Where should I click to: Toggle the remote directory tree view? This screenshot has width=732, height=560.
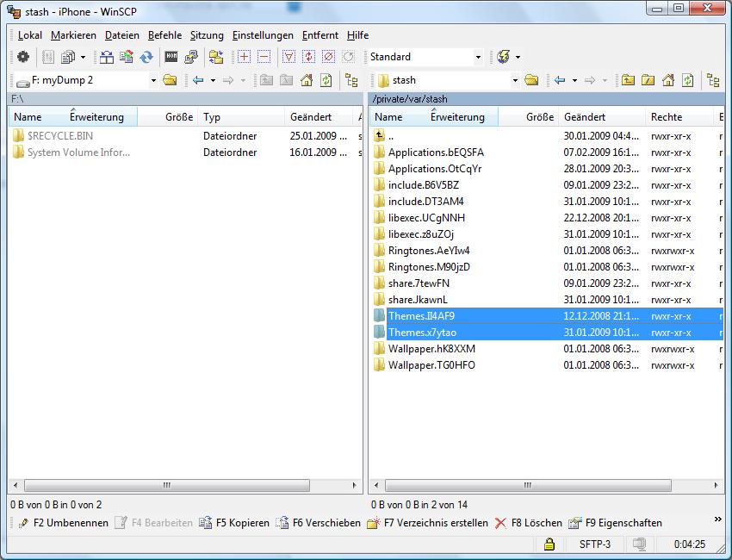[713, 80]
